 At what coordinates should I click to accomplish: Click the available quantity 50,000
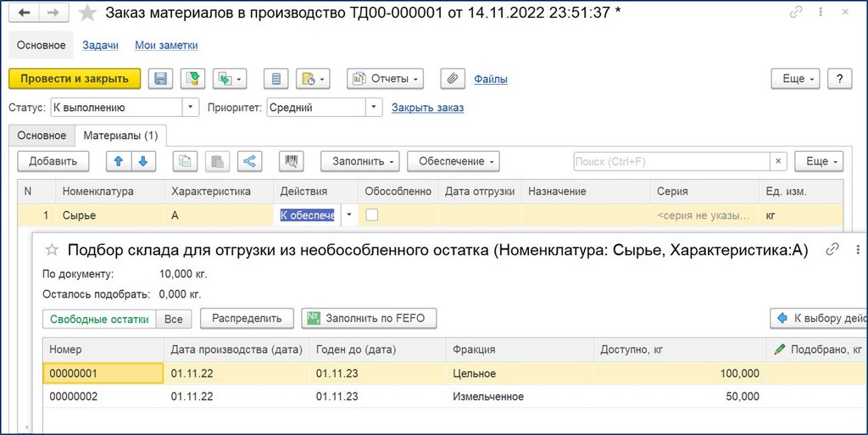680,397
